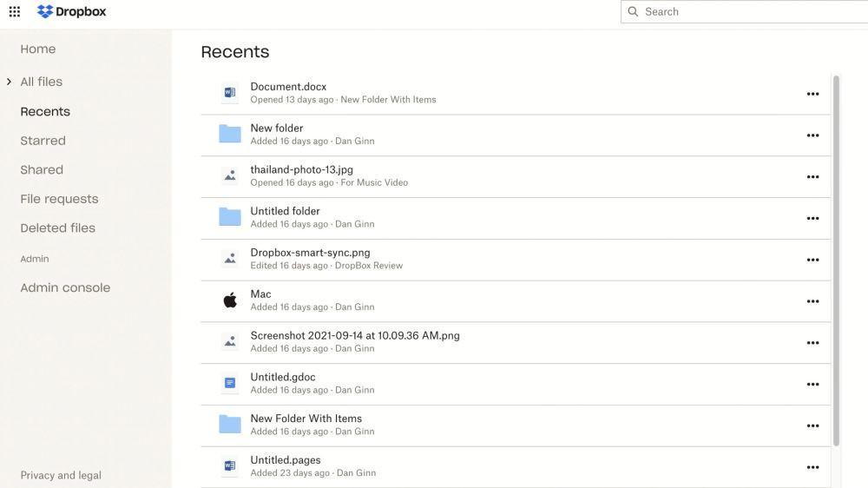Select File requests in the sidebar

coord(59,199)
